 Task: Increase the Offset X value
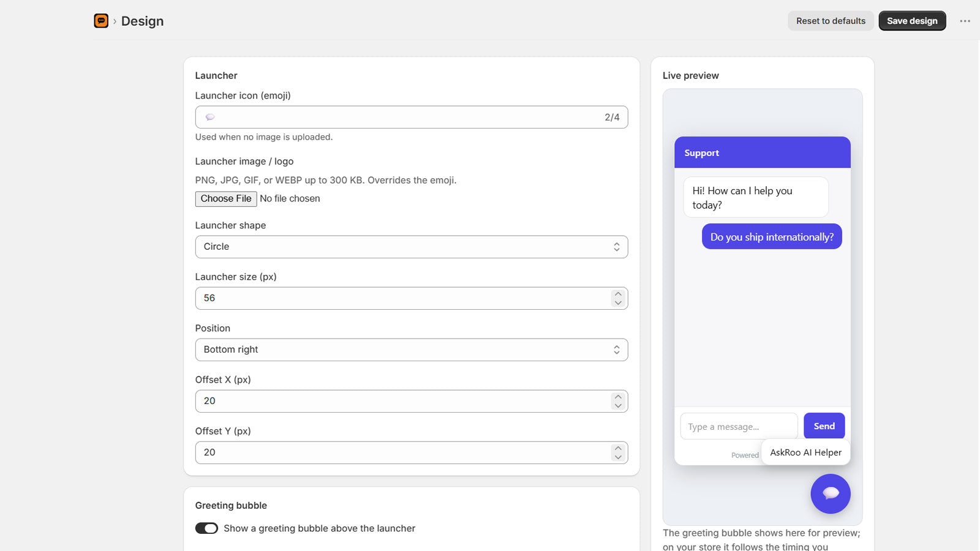618,397
